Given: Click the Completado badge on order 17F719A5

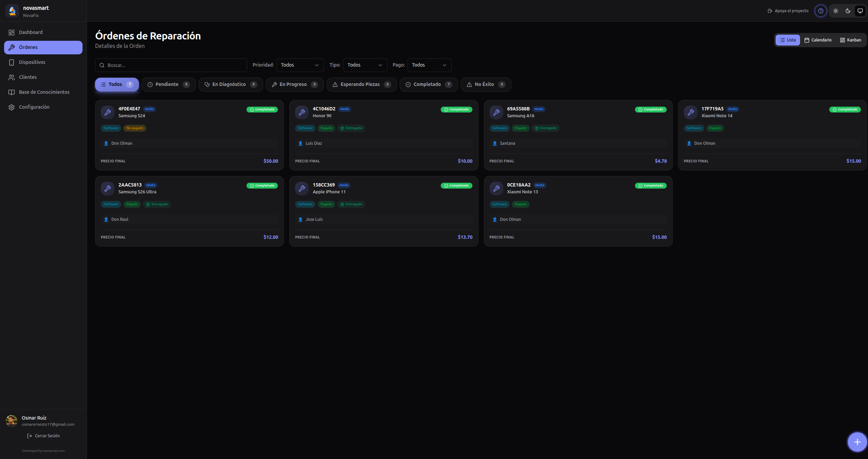Looking at the screenshot, I should coord(845,109).
